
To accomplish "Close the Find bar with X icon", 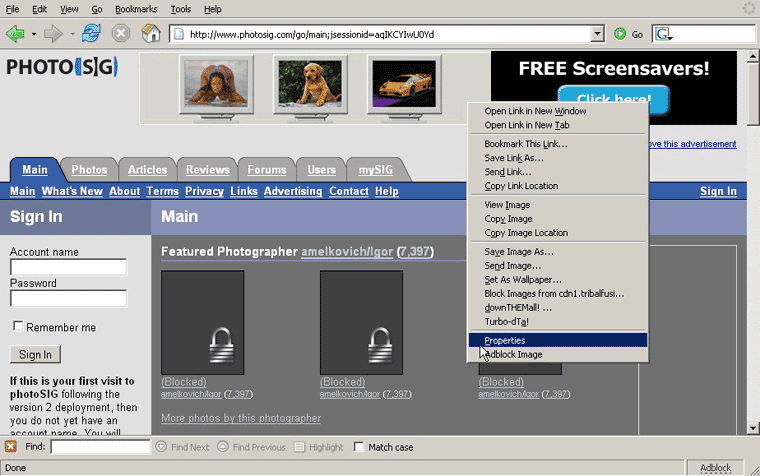I will 11,446.
